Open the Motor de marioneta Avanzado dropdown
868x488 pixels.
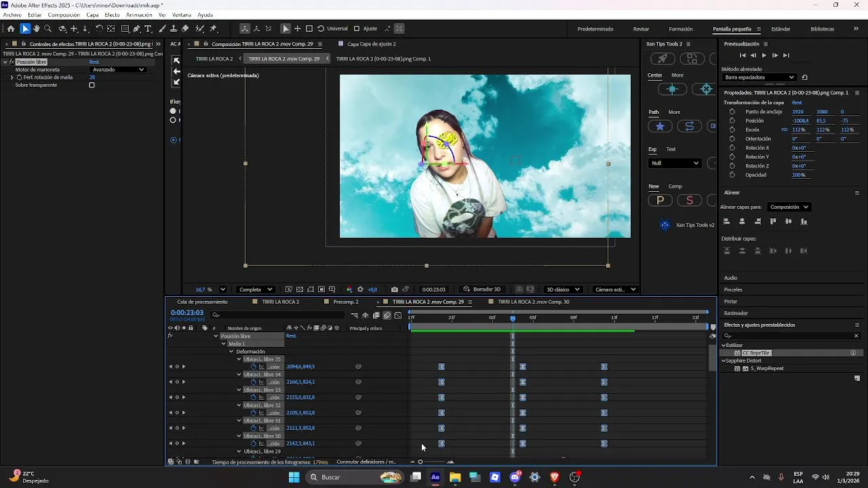[x=119, y=69]
